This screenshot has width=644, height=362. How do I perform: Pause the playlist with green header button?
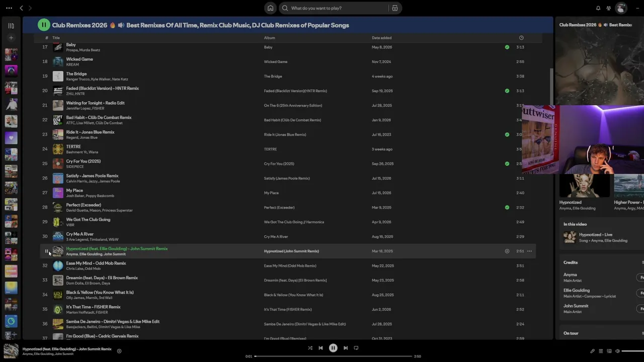(44, 25)
